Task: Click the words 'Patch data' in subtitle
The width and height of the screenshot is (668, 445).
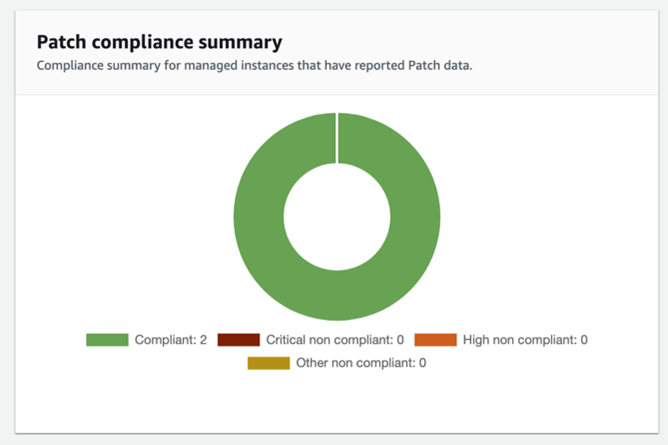Action: (x=440, y=66)
